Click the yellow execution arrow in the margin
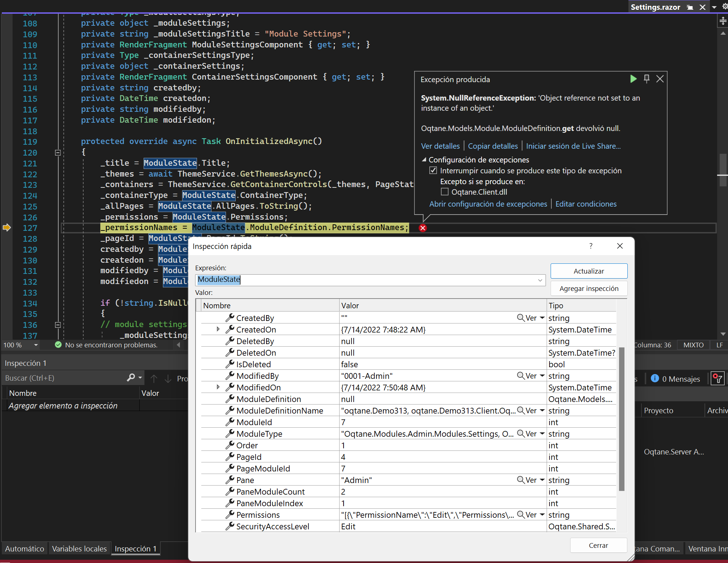This screenshot has width=728, height=563. click(7, 228)
